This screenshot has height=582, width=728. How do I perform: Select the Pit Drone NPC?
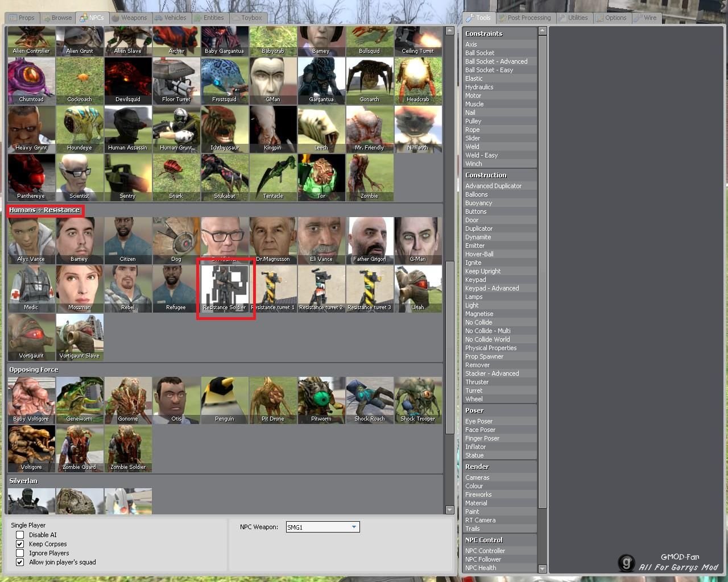[273, 400]
